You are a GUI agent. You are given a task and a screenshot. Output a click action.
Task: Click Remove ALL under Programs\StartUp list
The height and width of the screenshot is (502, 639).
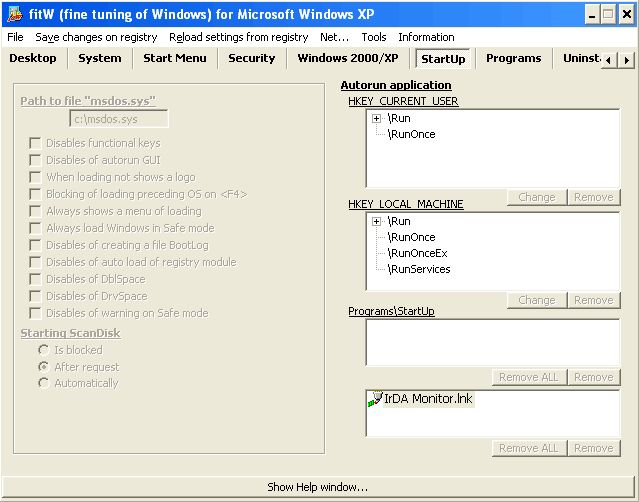[529, 377]
